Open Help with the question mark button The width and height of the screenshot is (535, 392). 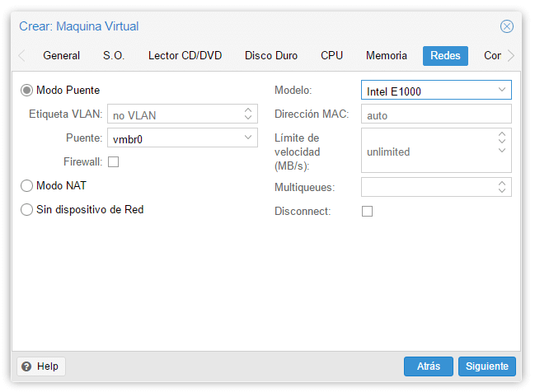coord(40,366)
